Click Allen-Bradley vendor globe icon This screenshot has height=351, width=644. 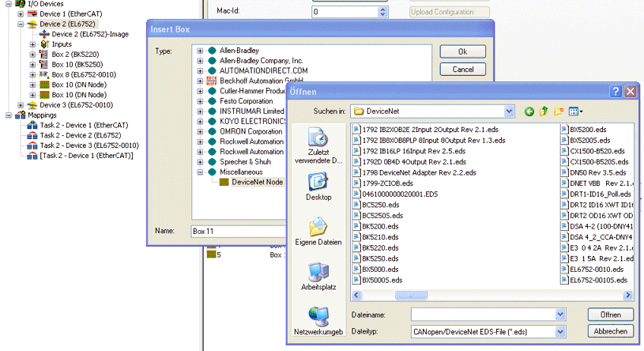[212, 51]
